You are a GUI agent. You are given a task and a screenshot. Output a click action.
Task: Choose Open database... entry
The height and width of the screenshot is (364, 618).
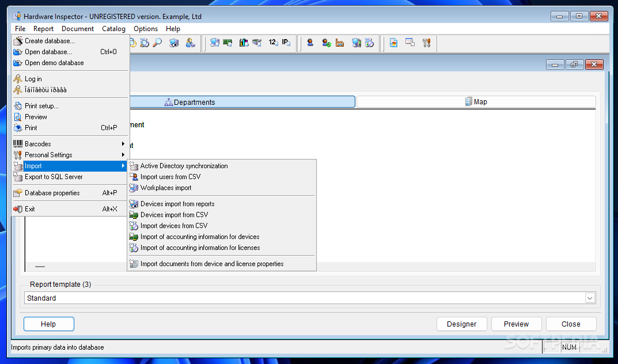tap(70, 52)
